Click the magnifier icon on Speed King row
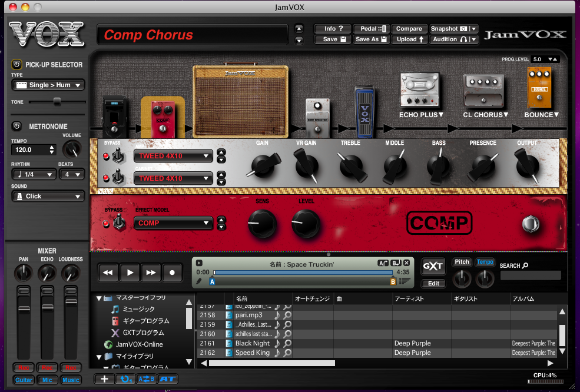 pyautogui.click(x=287, y=353)
